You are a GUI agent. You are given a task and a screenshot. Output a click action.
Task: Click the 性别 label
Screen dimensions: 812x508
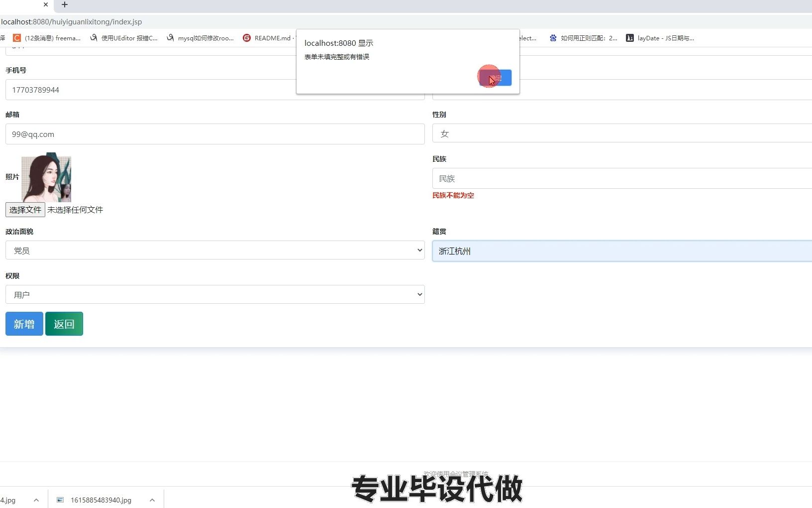pos(439,115)
